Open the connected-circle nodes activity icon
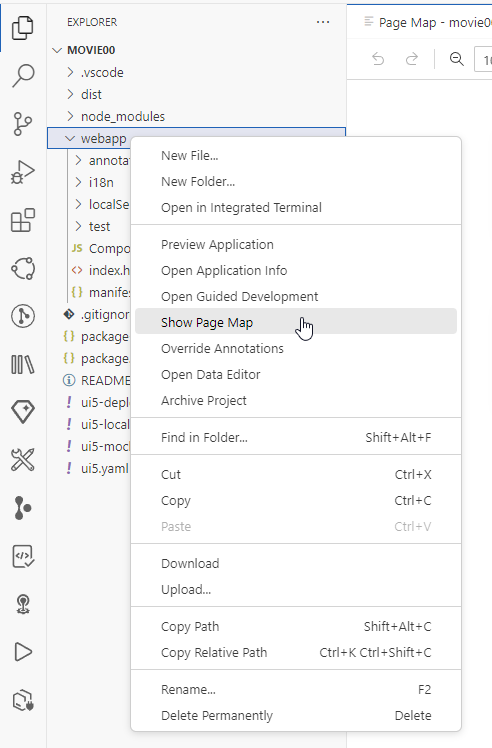Screen dimensions: 492x748 [x=22, y=268]
